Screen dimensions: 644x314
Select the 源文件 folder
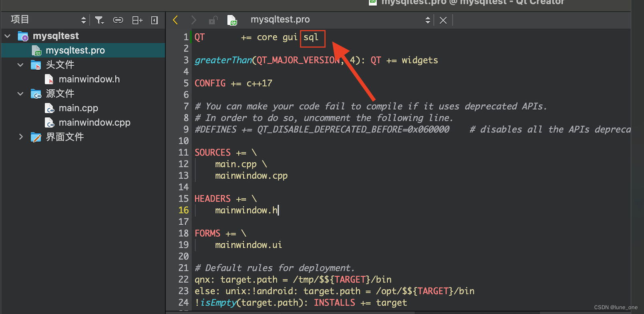pyautogui.click(x=60, y=94)
